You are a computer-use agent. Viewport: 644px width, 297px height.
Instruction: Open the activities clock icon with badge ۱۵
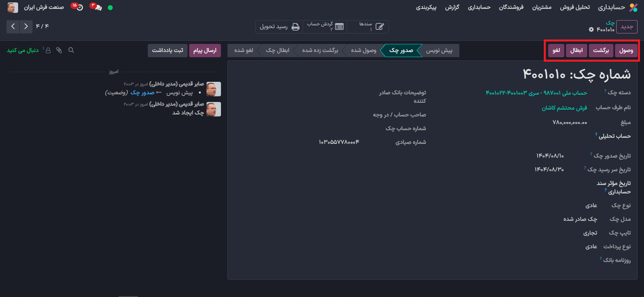tap(79, 8)
